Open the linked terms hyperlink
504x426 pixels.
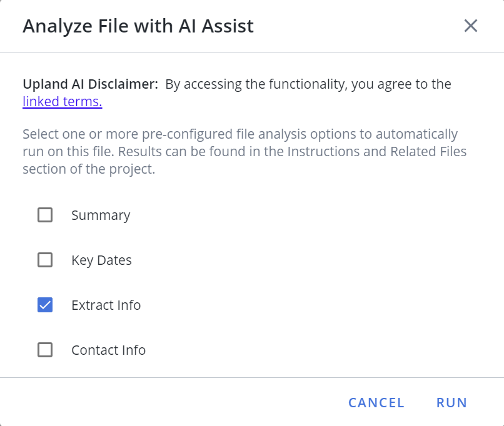point(63,101)
